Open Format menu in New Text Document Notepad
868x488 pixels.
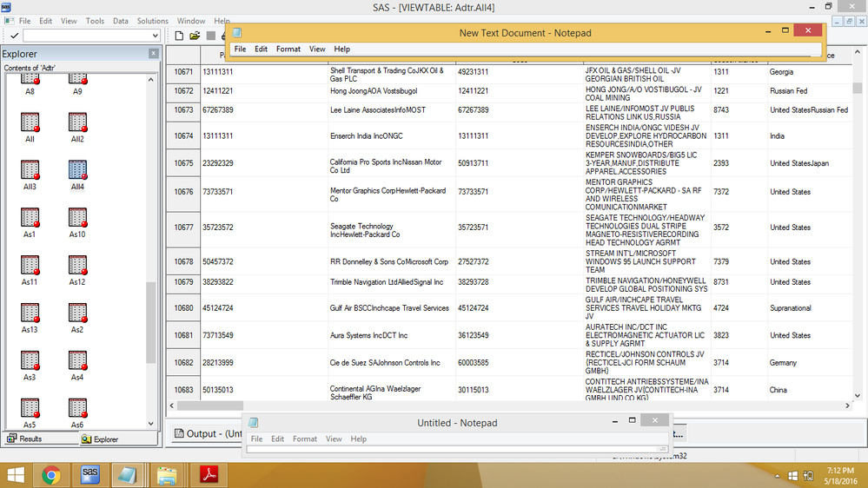tap(288, 49)
